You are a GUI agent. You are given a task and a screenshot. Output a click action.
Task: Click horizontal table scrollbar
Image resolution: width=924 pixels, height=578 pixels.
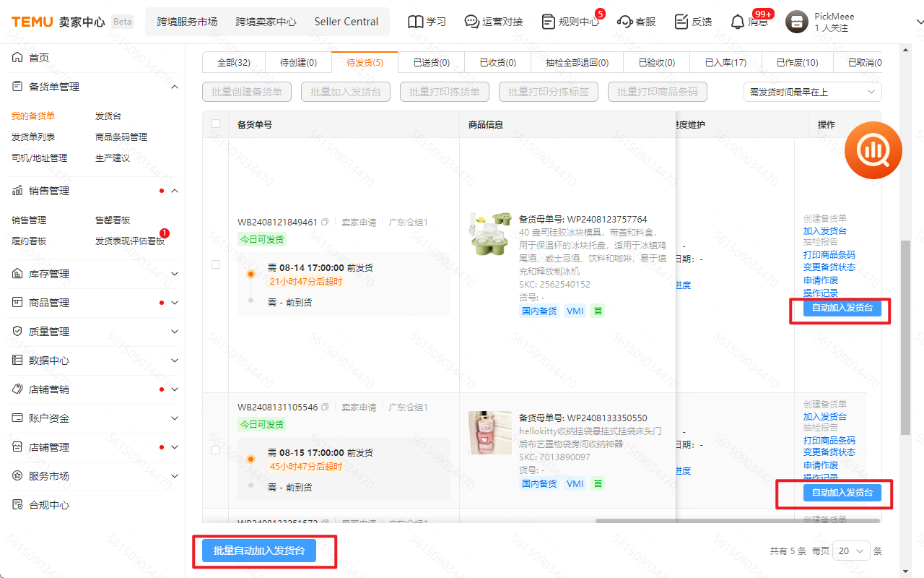737,520
